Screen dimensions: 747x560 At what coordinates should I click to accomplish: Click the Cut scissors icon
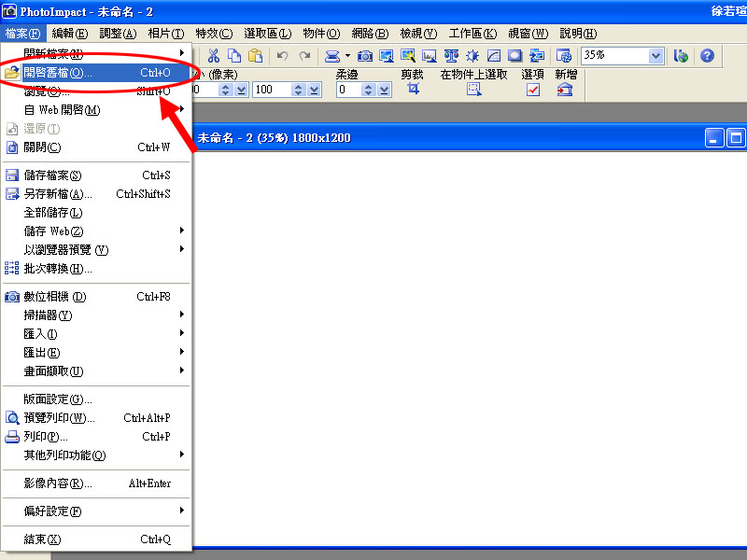pos(214,56)
